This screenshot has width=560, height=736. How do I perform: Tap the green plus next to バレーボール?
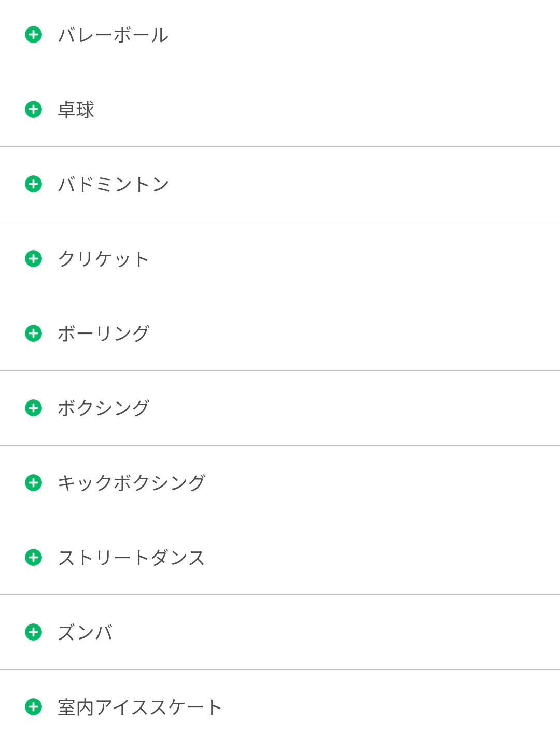point(33,35)
